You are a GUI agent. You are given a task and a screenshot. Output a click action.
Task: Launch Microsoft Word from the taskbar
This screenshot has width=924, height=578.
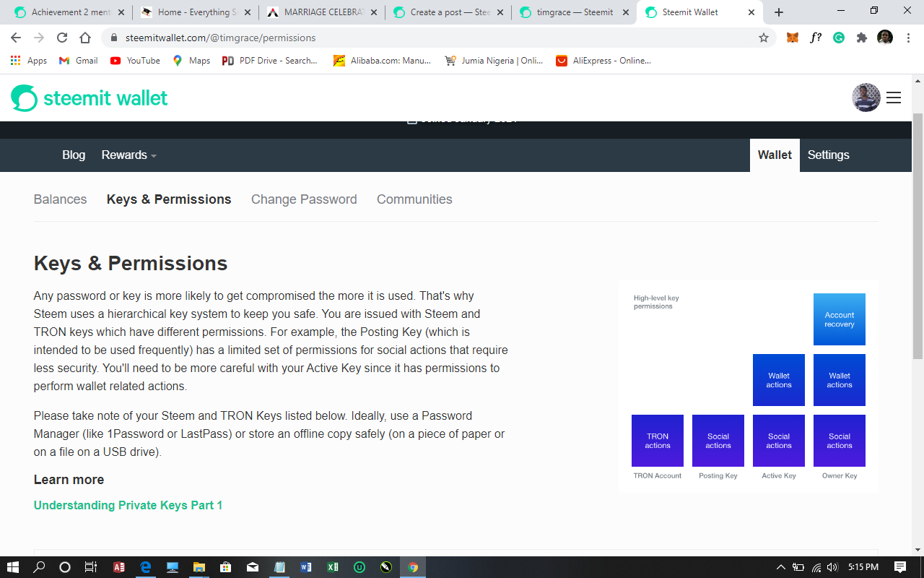point(306,566)
